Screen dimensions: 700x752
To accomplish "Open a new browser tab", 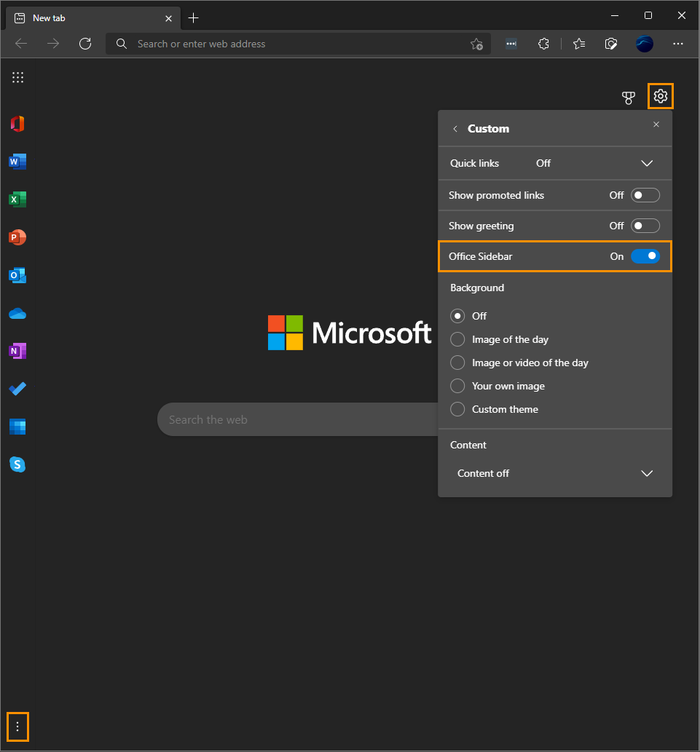I will click(x=193, y=18).
